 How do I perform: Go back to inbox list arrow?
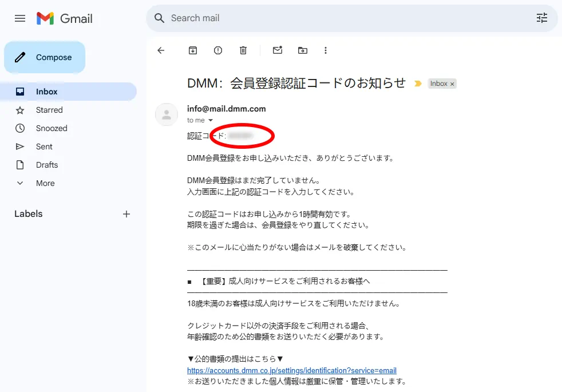(x=161, y=50)
